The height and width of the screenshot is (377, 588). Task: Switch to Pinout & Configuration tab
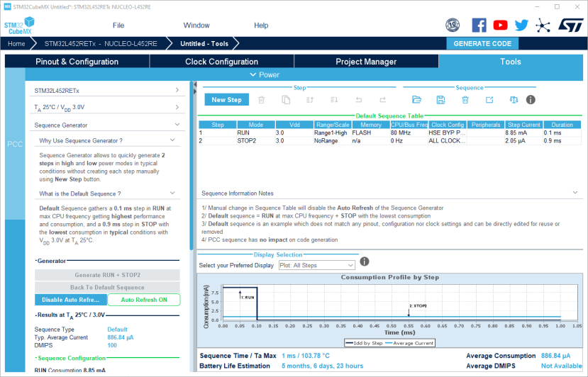tap(77, 62)
